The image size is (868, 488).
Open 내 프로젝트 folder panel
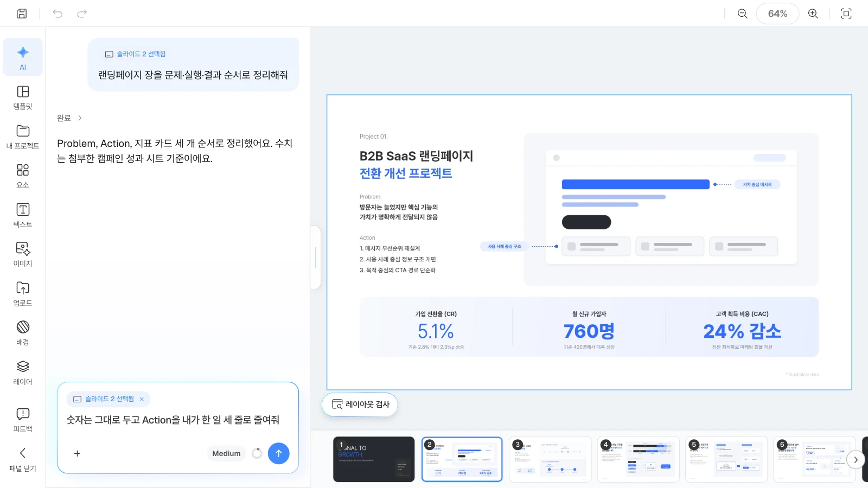[23, 137]
